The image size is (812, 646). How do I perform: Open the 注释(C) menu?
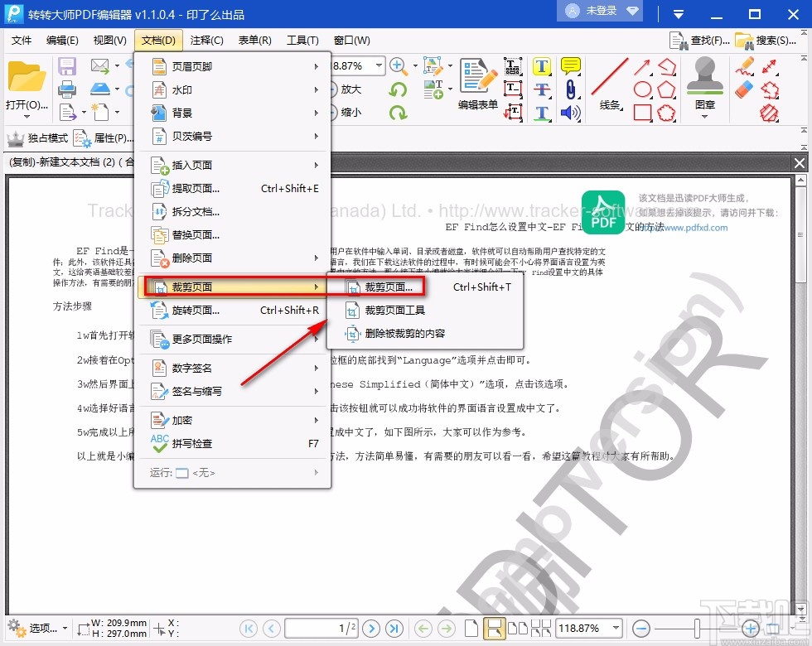[x=206, y=41]
